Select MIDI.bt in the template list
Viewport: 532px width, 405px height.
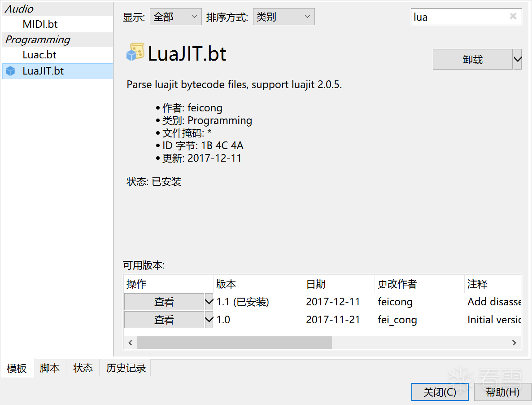coord(40,24)
